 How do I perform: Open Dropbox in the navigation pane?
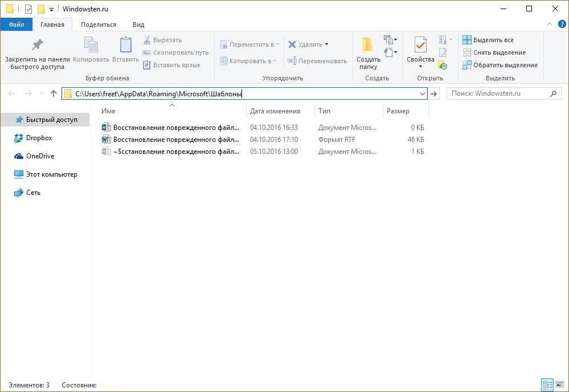coord(39,138)
